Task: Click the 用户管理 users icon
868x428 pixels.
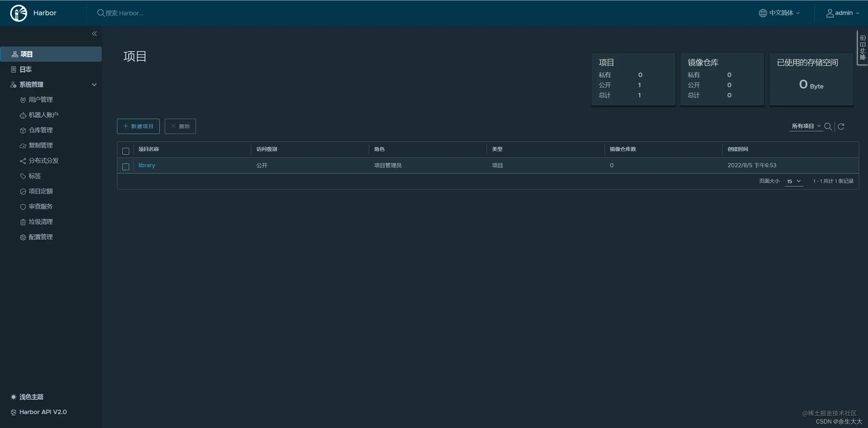Action: [23, 100]
